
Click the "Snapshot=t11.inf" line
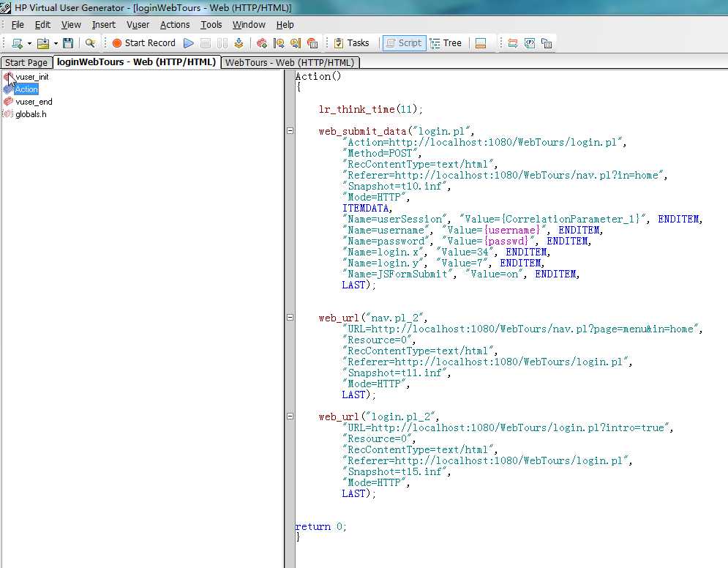pos(396,373)
